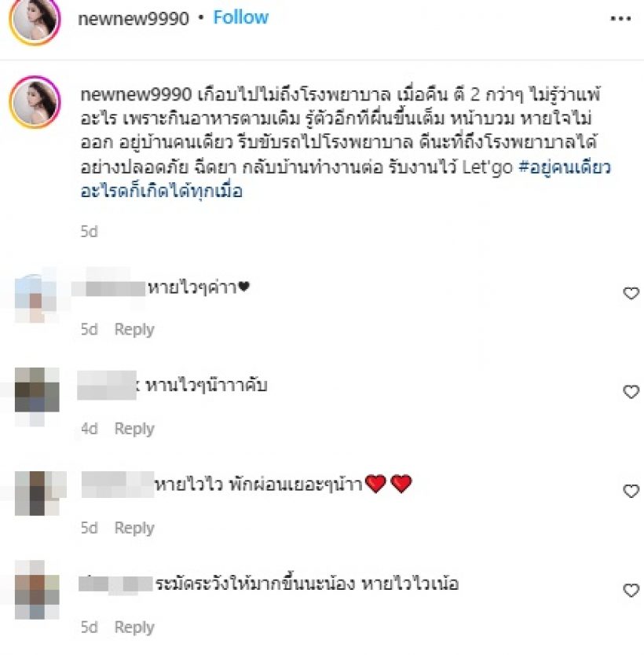Like the comment with two red hearts
The width and height of the screenshot is (644, 655).
coord(631,491)
